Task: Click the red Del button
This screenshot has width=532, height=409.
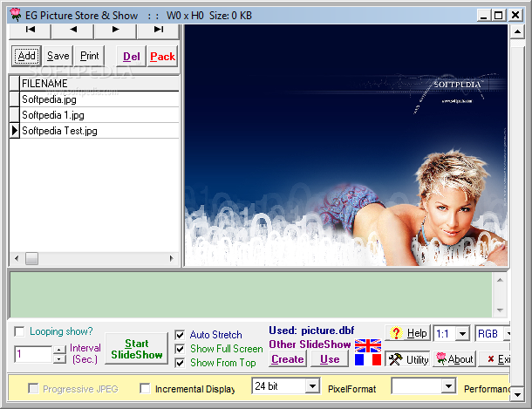Action: pos(132,57)
